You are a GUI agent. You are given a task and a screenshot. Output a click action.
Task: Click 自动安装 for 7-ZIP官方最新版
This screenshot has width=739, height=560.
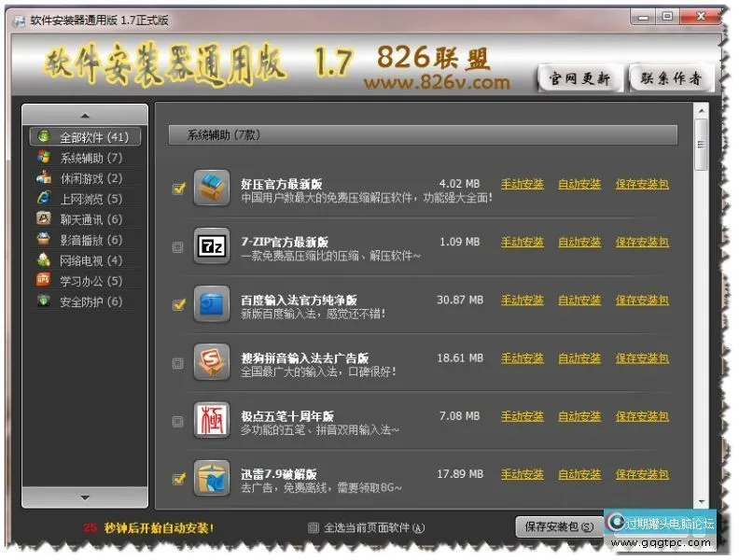579,242
